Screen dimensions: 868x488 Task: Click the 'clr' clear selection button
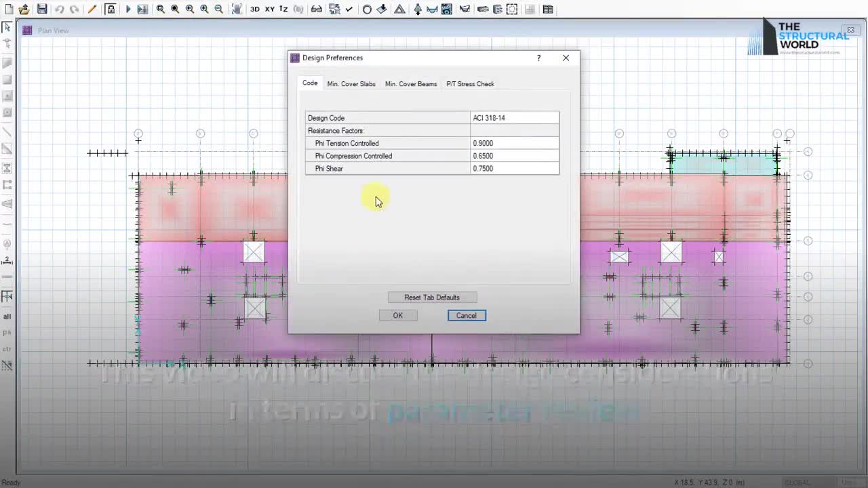[7, 348]
